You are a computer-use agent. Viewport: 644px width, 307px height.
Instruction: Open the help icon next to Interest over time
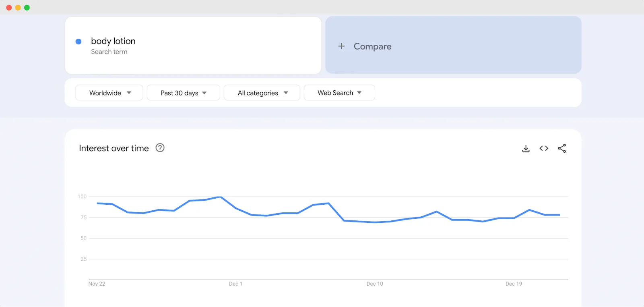click(160, 148)
